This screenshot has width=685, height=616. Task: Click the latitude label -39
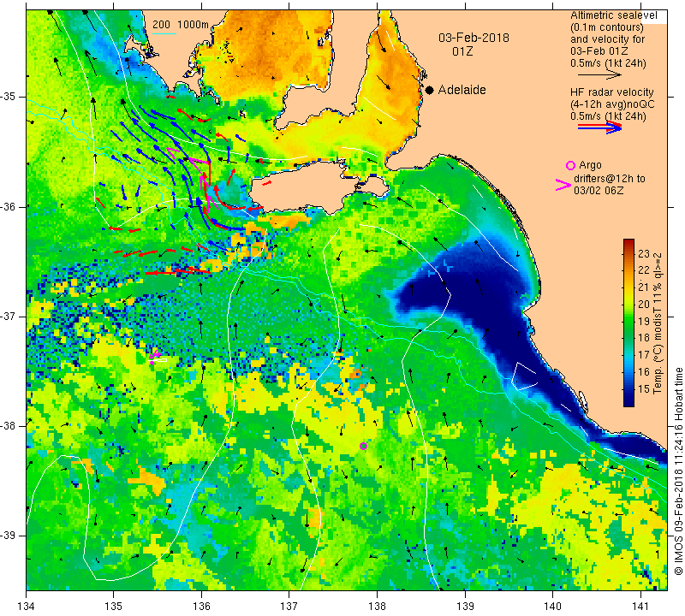pyautogui.click(x=9, y=536)
